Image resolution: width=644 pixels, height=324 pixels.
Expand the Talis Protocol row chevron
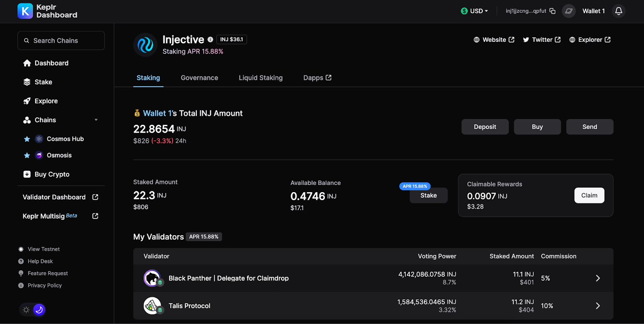coord(598,306)
